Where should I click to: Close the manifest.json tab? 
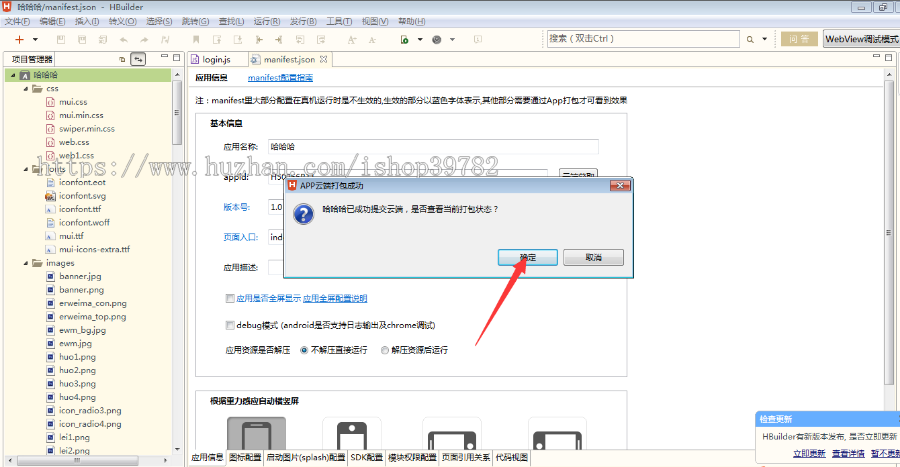(x=324, y=59)
